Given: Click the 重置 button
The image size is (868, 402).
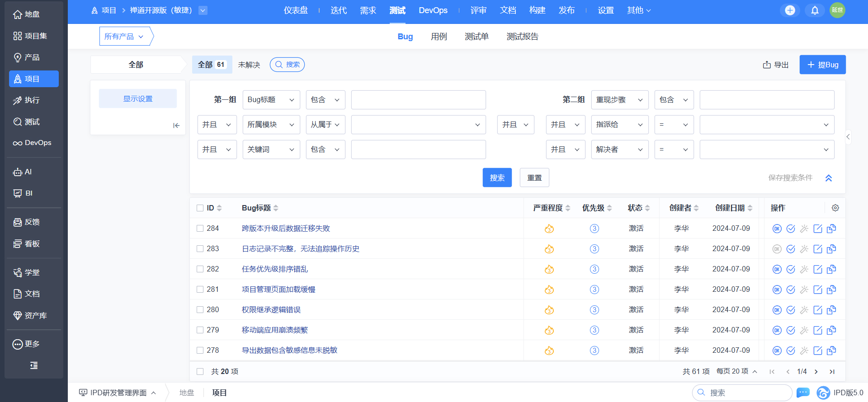Looking at the screenshot, I should click(534, 178).
